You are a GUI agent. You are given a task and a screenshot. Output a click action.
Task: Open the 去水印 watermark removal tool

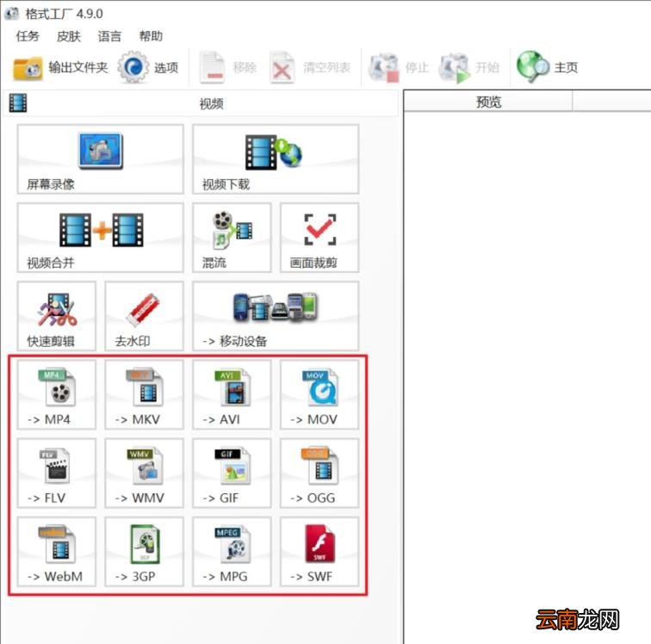tap(144, 316)
